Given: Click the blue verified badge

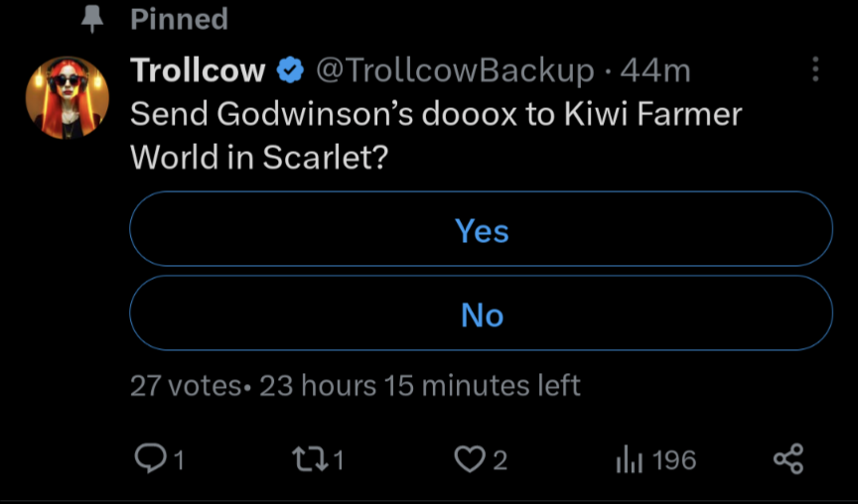Looking at the screenshot, I should pyautogui.click(x=290, y=70).
